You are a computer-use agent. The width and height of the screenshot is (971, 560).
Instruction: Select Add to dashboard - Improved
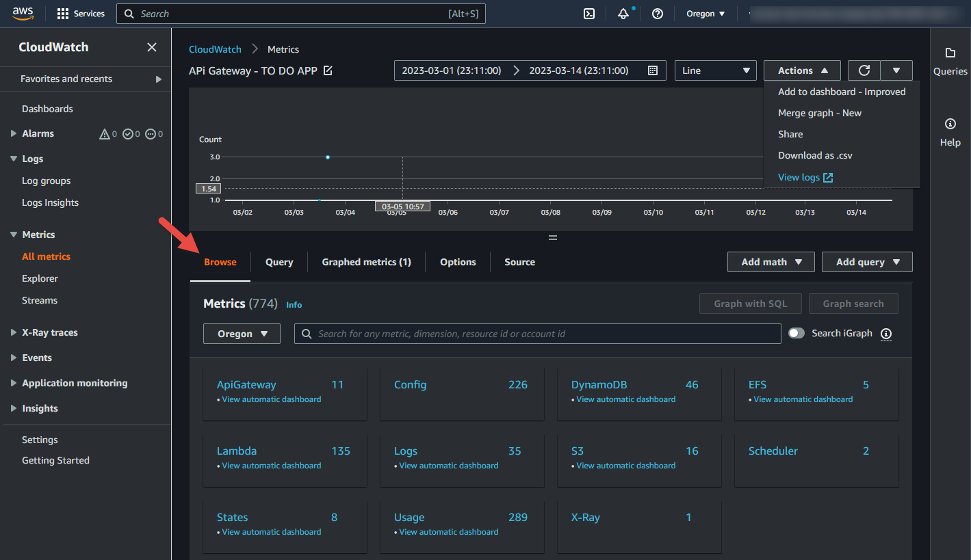pyautogui.click(x=842, y=92)
